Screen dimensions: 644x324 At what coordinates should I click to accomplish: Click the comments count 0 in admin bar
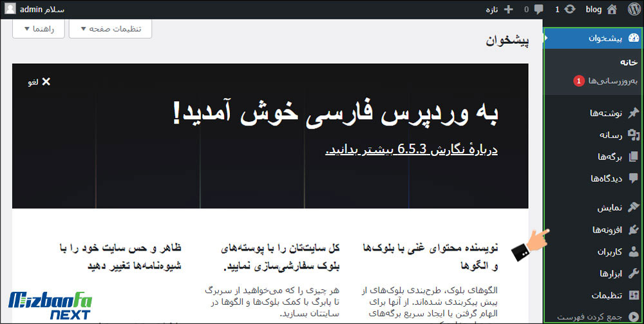(x=527, y=9)
